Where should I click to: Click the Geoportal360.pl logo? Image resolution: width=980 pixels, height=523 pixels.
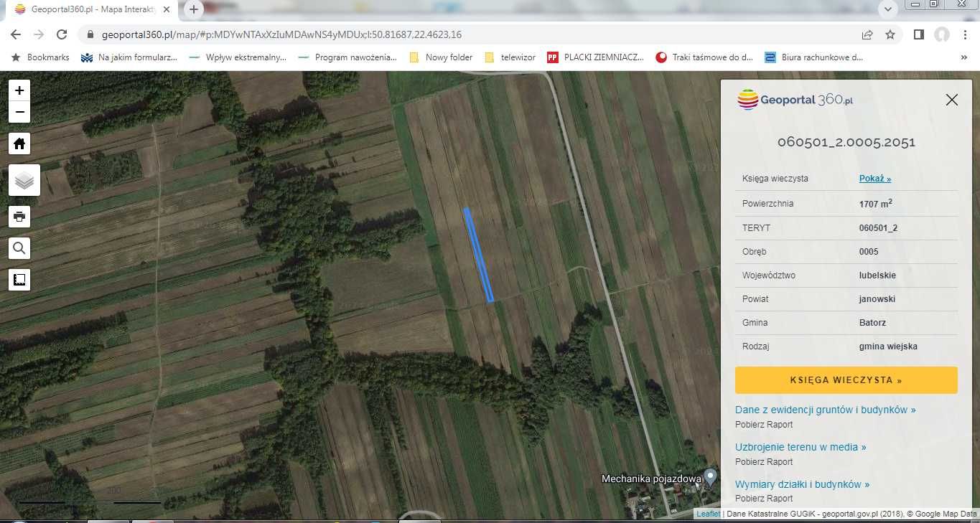coord(795,100)
